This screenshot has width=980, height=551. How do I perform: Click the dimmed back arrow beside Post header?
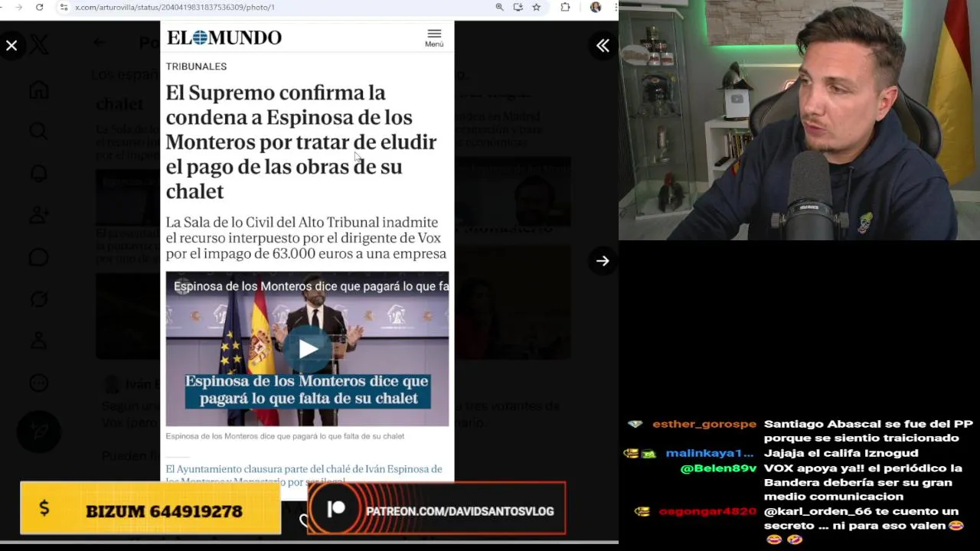tap(100, 42)
